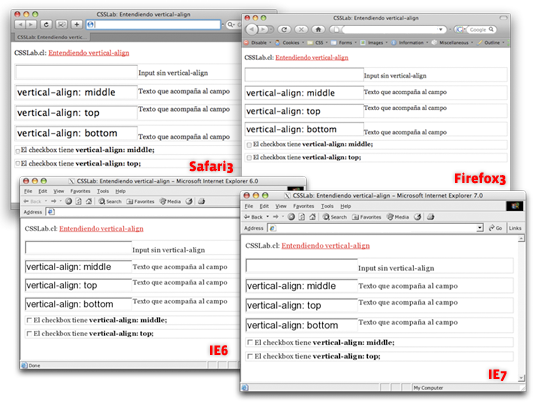Open the Edit menu in IE7

coord(264,206)
